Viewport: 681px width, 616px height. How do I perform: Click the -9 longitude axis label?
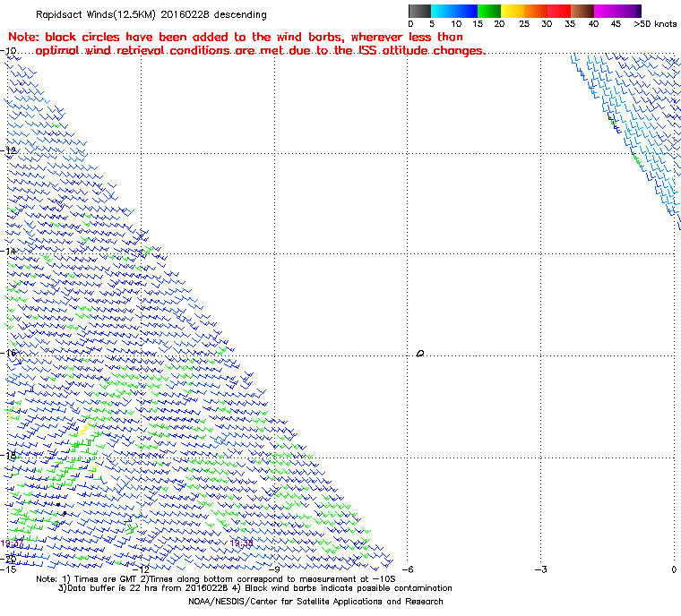274,569
